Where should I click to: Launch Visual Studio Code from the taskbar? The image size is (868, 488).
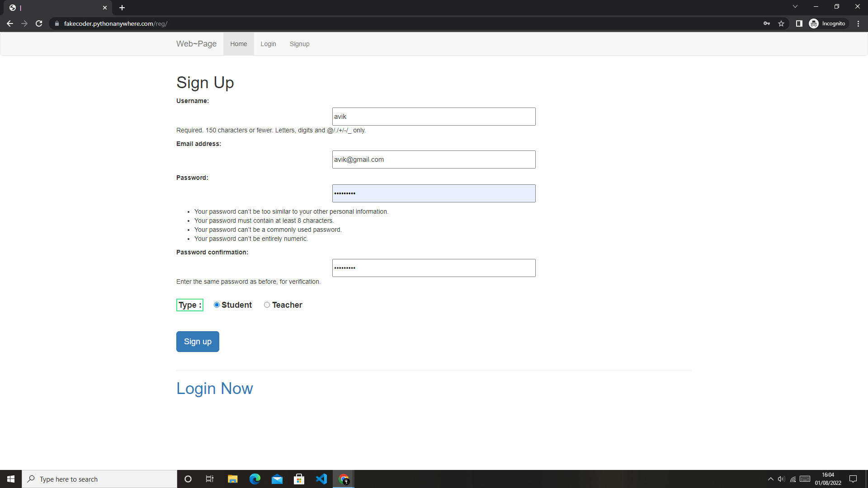coord(321,479)
